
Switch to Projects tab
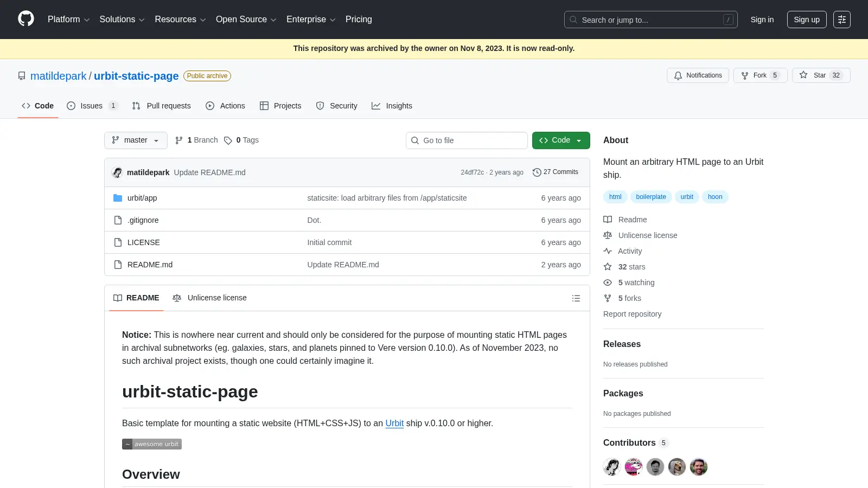pos(280,106)
